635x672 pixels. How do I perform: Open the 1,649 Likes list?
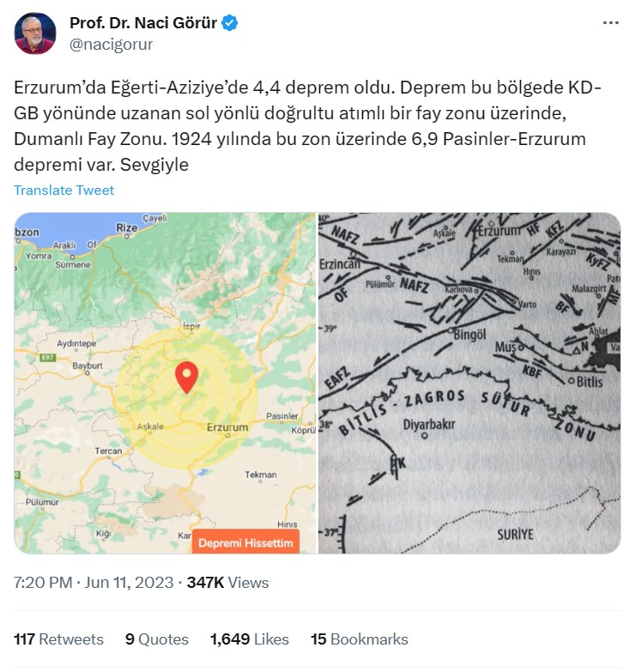tap(250, 639)
